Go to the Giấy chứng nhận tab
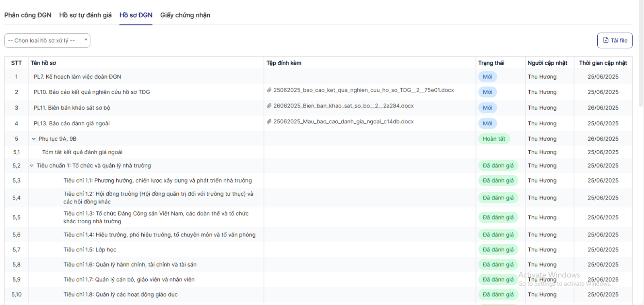644x305 pixels. click(185, 15)
